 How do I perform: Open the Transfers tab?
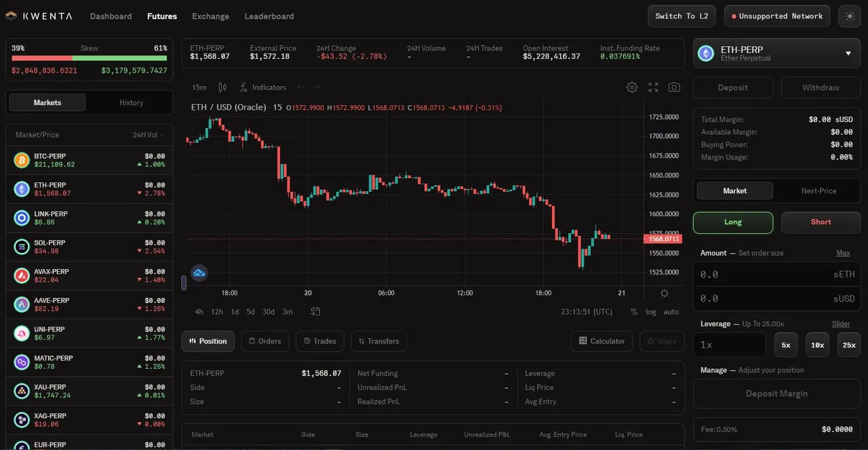click(378, 341)
